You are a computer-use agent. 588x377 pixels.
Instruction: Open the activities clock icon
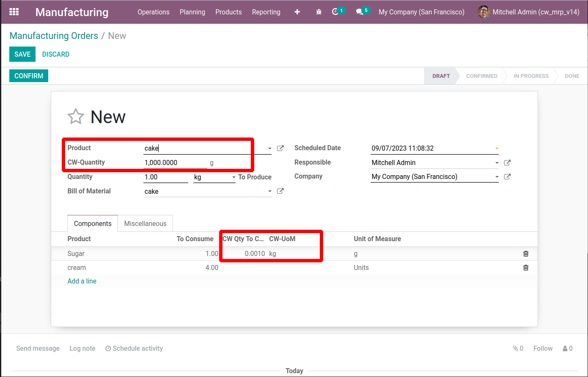[336, 12]
